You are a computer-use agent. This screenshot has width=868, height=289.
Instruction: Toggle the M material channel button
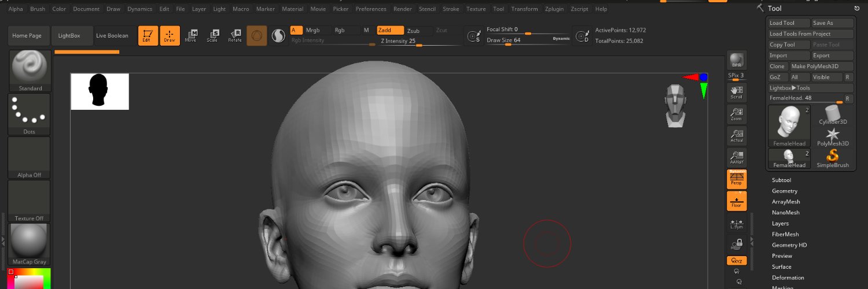click(x=368, y=30)
